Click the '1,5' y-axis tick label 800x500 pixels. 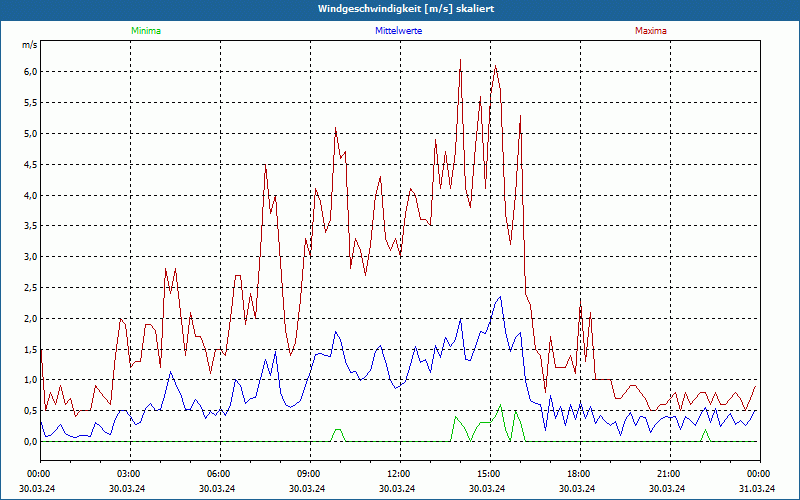(x=31, y=349)
